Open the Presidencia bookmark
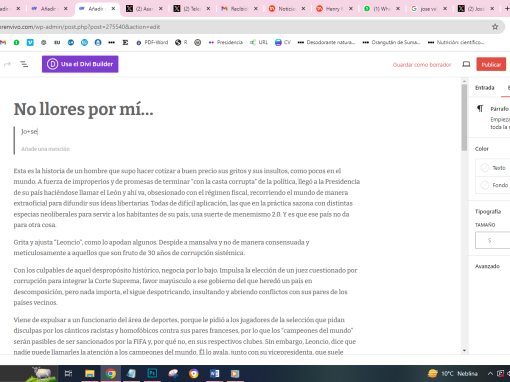The height and width of the screenshot is (382, 510). pos(225,42)
